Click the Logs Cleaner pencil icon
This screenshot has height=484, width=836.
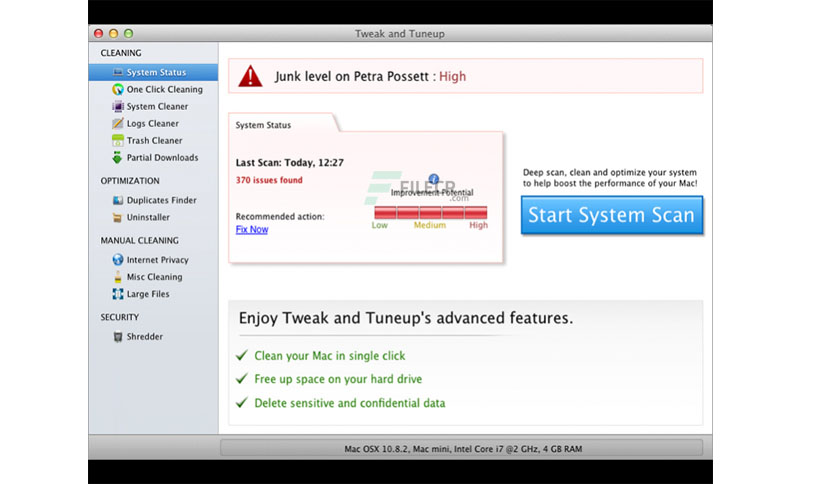118,123
